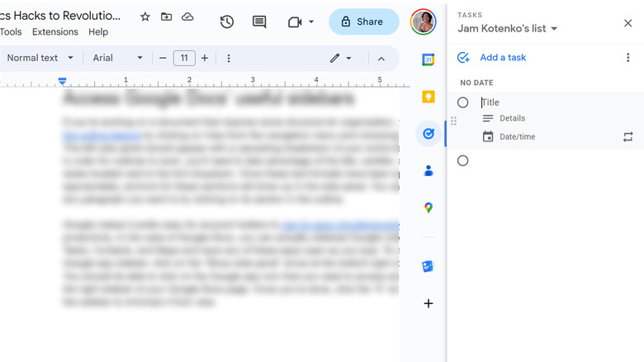This screenshot has width=644, height=362.
Task: Collapse the menus with the up chevron
Action: coord(381,59)
